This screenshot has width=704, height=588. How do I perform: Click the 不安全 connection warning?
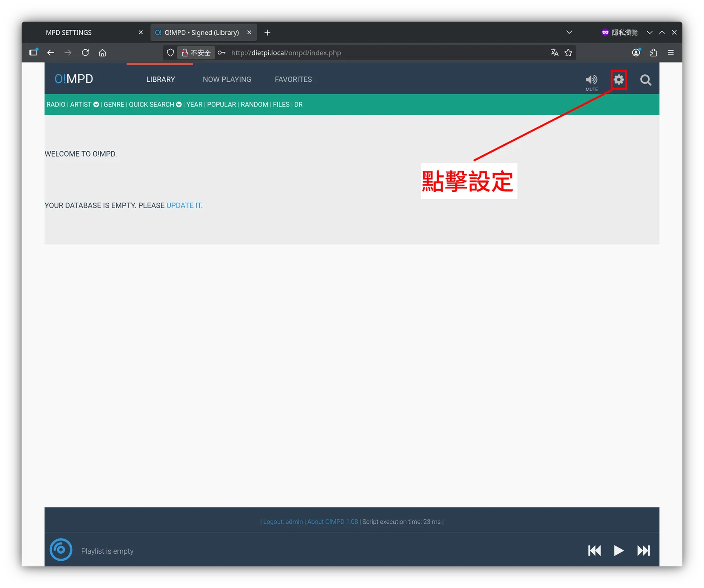pos(196,53)
